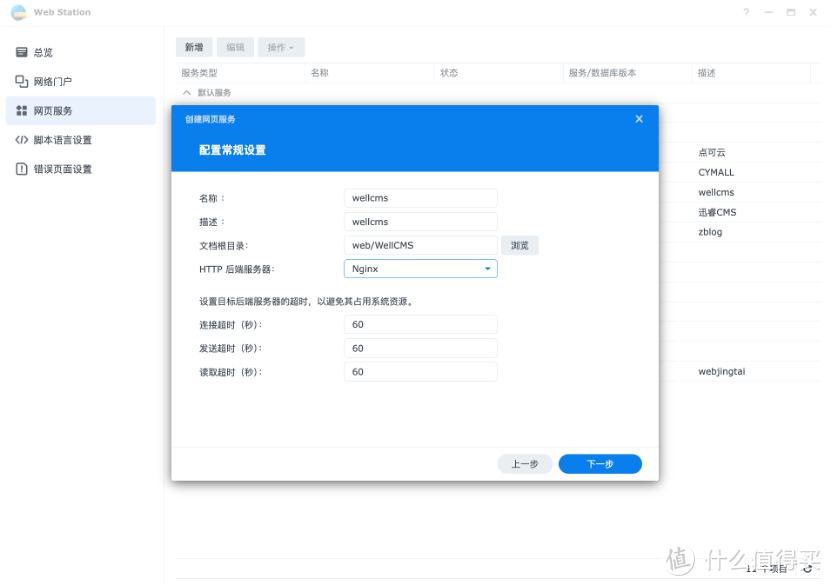Image resolution: width=832 pixels, height=586 pixels.
Task: Open the help question mark icon
Action: pyautogui.click(x=746, y=12)
